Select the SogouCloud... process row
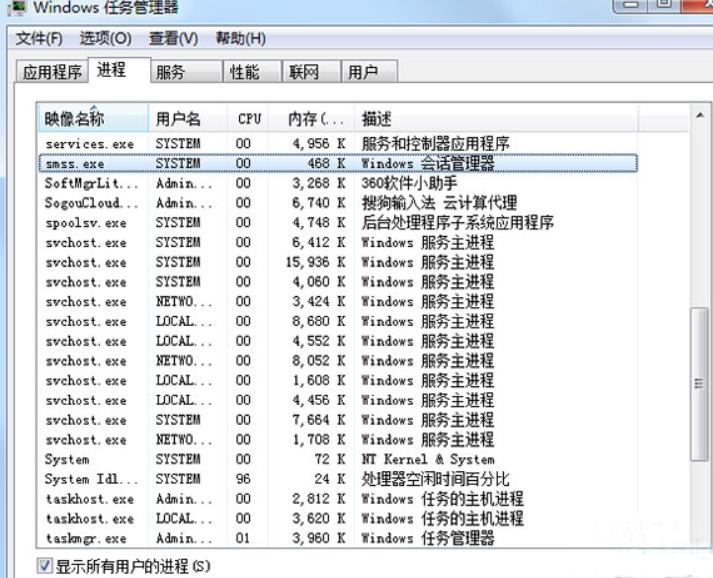 [338, 203]
